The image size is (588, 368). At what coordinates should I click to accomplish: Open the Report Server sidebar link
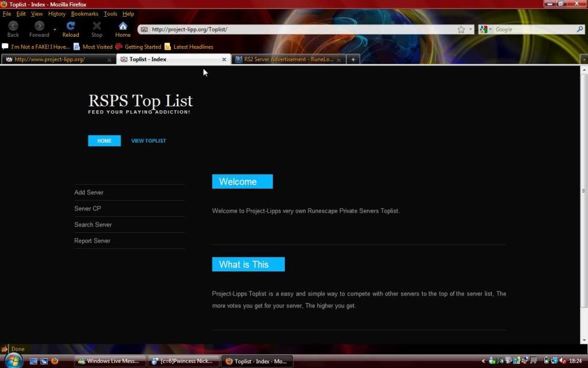[x=92, y=241]
